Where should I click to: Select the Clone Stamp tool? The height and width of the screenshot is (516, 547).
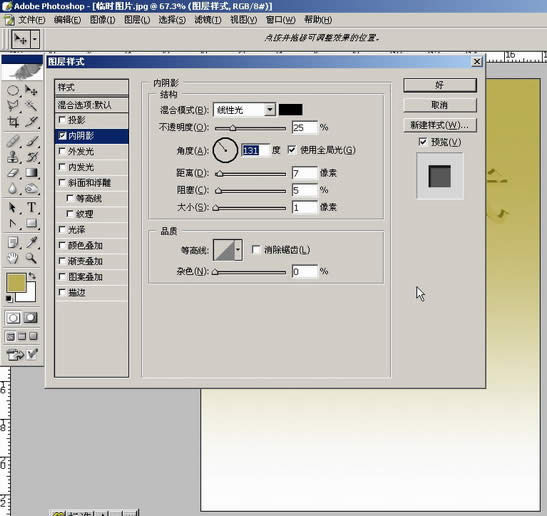click(13, 157)
